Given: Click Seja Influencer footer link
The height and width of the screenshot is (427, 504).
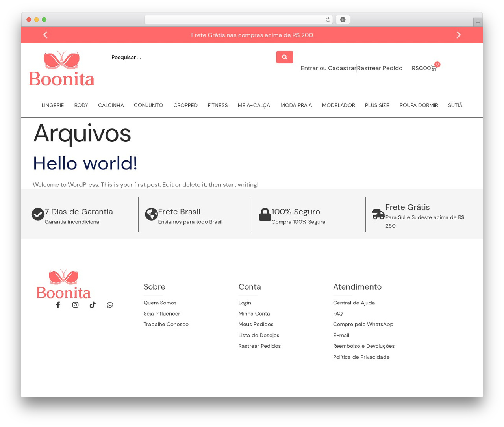Looking at the screenshot, I should 162,314.
